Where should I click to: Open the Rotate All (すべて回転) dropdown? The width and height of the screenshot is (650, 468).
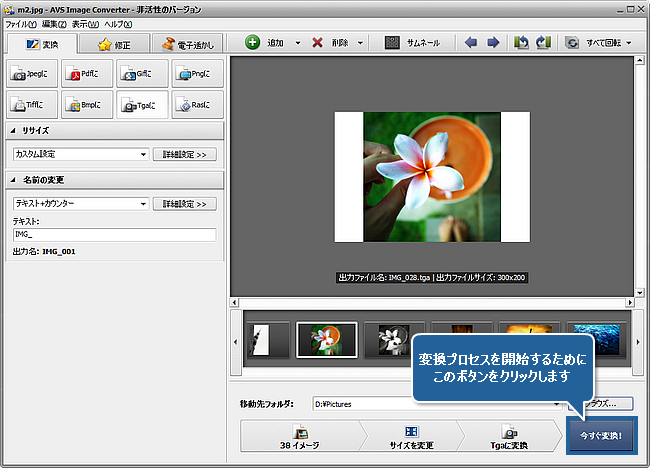coord(598,43)
